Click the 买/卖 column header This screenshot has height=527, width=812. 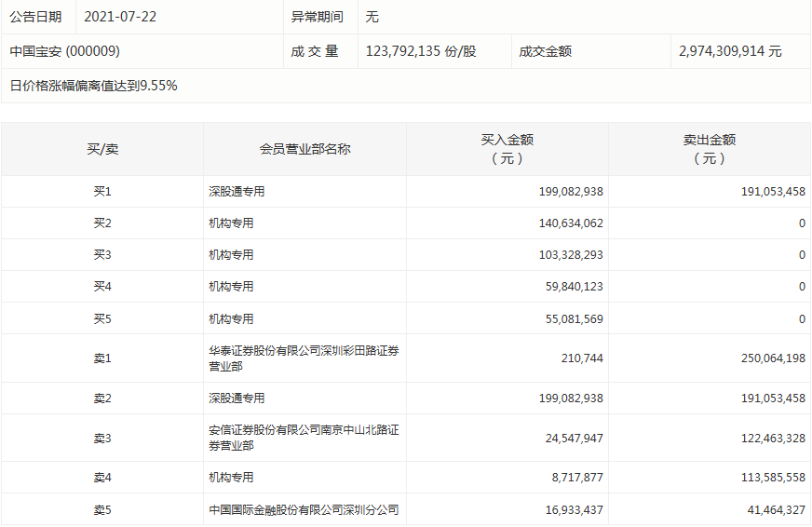[102, 149]
